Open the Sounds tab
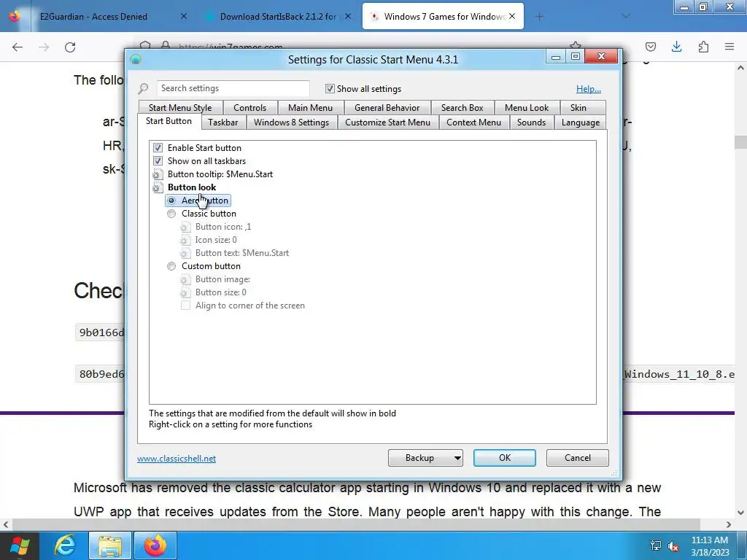747x560 pixels. click(531, 122)
